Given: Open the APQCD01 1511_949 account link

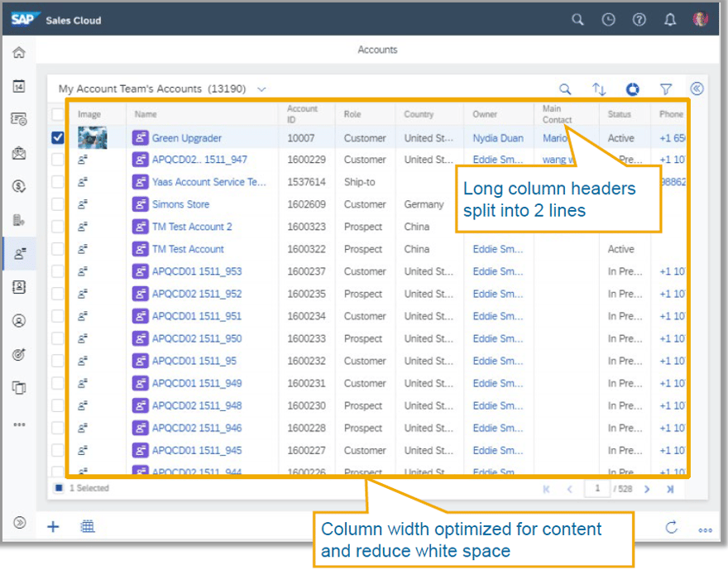Looking at the screenshot, I should 197,383.
